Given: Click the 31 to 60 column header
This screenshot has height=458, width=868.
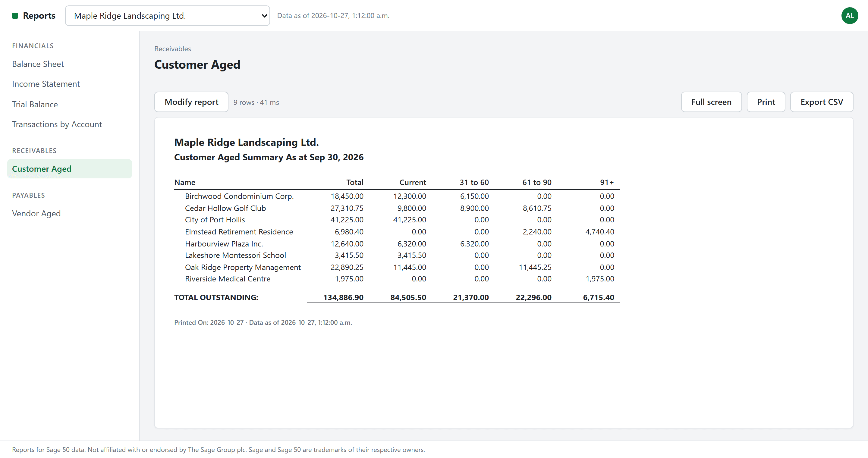Looking at the screenshot, I should [474, 182].
